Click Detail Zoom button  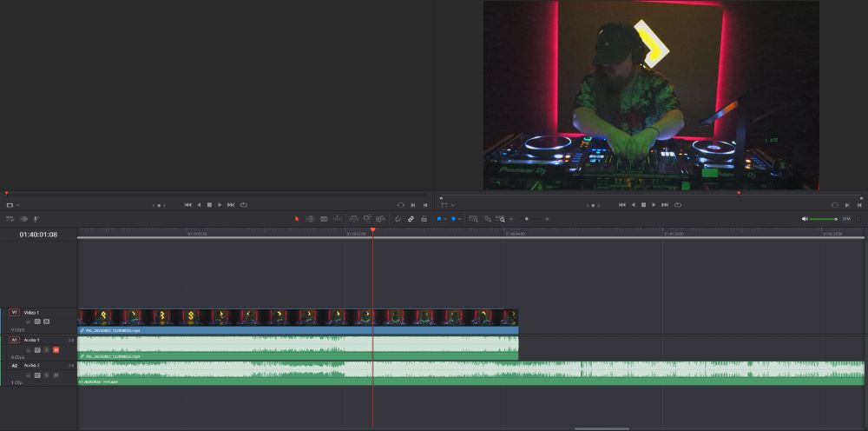coord(488,219)
